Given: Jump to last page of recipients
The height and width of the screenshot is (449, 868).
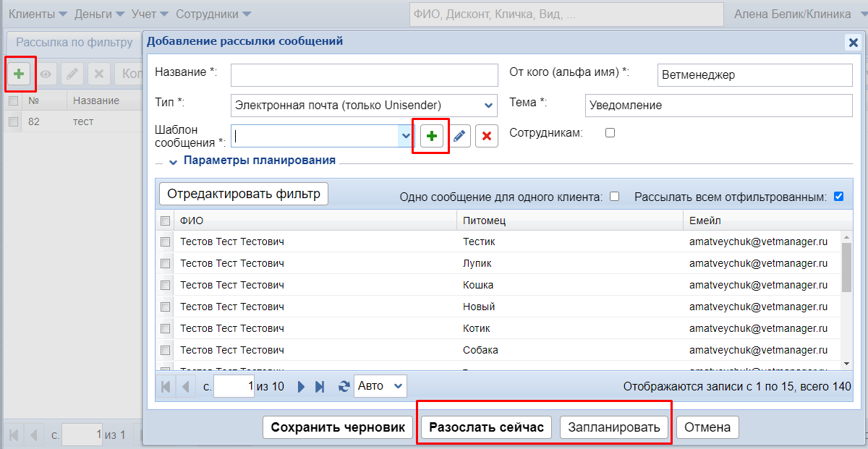Looking at the screenshot, I should [320, 387].
